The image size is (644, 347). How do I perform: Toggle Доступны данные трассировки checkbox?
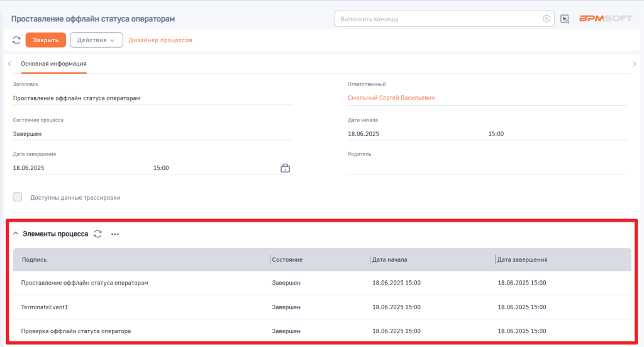pos(17,197)
